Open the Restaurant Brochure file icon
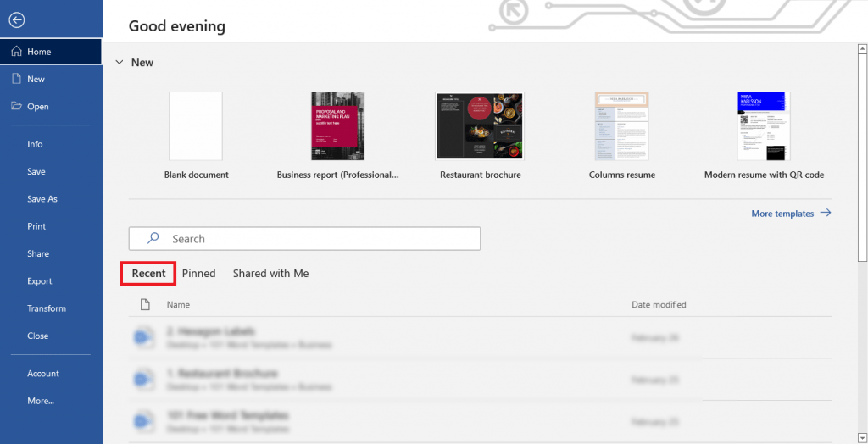This screenshot has width=868, height=444. click(x=144, y=379)
